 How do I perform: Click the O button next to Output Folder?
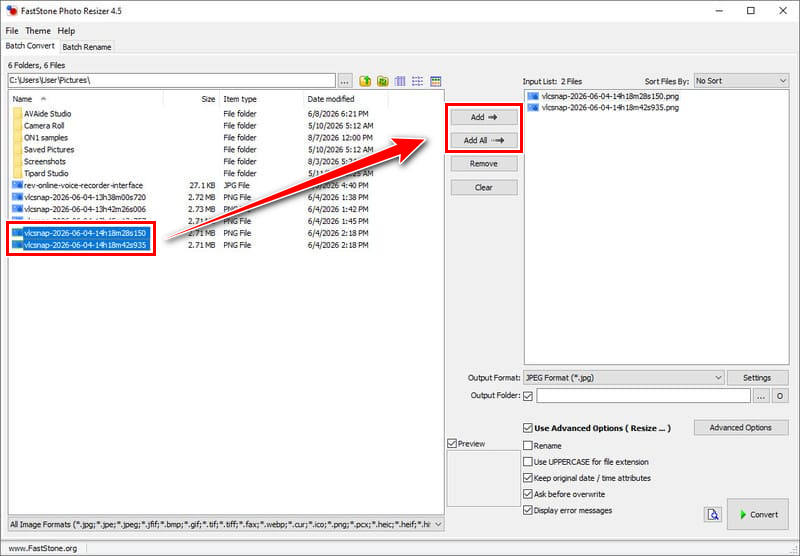click(780, 396)
